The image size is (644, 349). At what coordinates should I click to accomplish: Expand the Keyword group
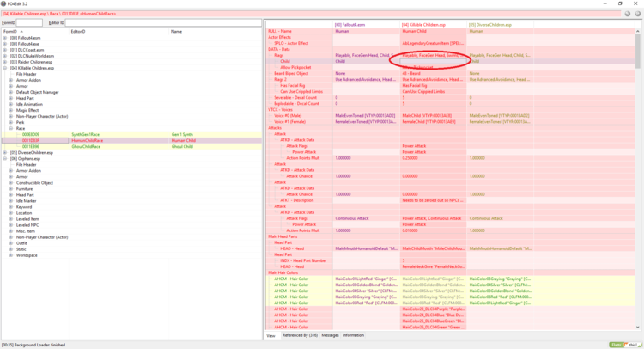click(x=11, y=207)
